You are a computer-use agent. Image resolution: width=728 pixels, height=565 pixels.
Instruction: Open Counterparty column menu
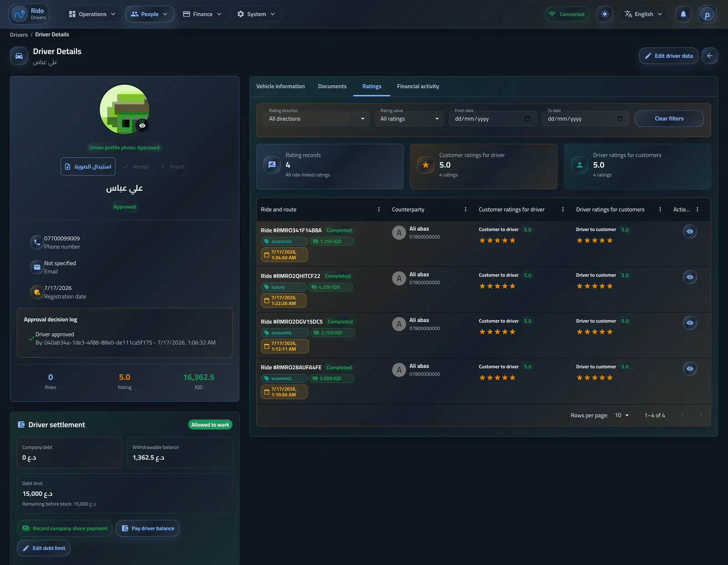(465, 209)
